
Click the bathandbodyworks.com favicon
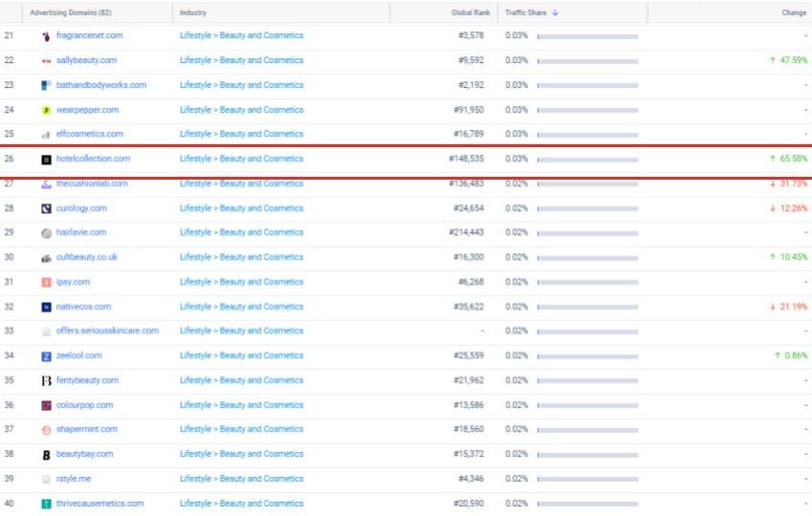pos(46,85)
